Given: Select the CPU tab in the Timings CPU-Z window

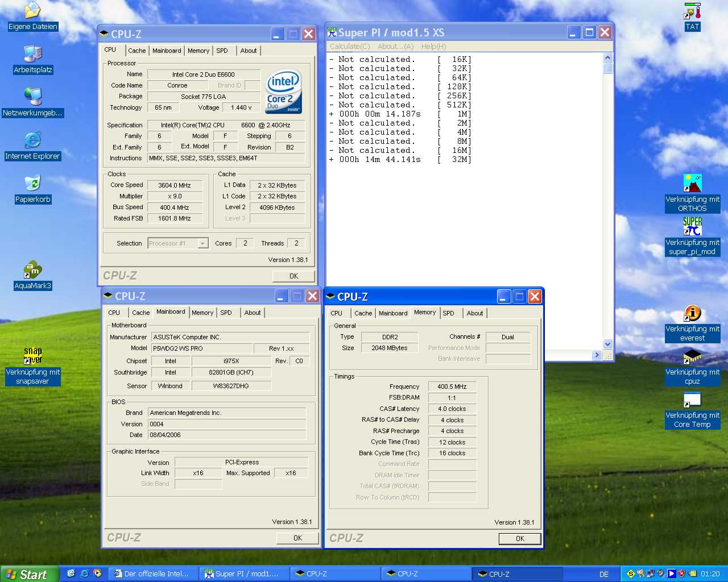Looking at the screenshot, I should point(337,313).
